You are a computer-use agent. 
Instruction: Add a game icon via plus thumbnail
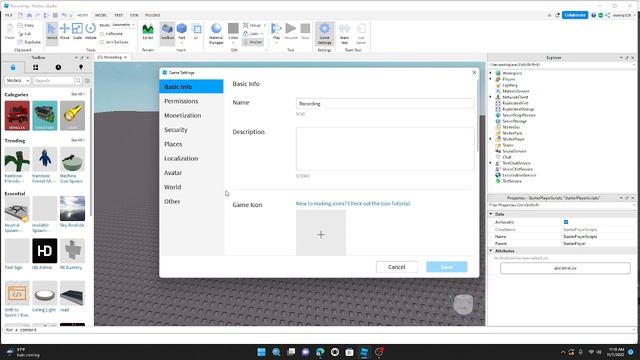tap(321, 233)
